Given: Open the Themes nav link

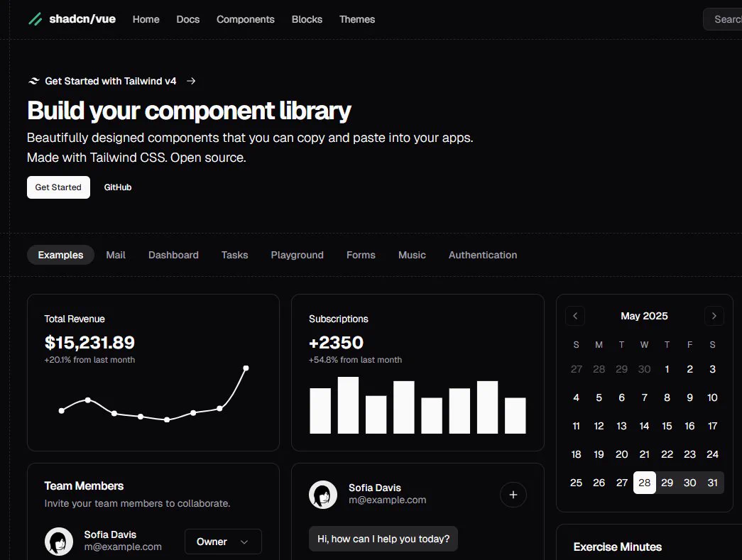Looking at the screenshot, I should [x=357, y=19].
